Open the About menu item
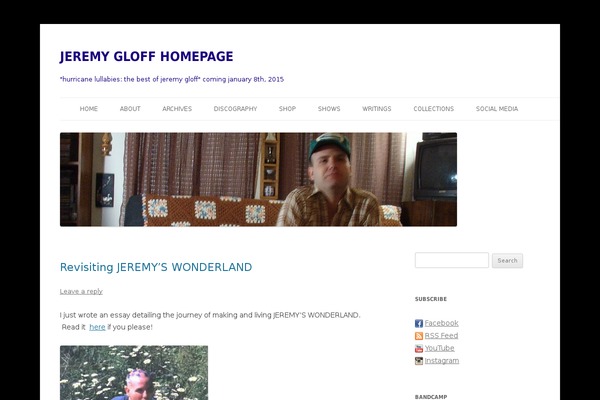 click(x=130, y=109)
